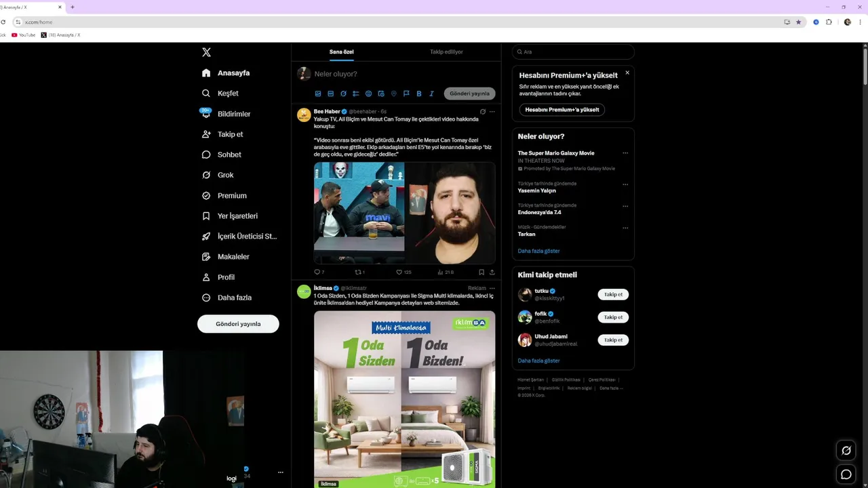Viewport: 868px width, 488px height.
Task: Follow tutku with Takip et
Action: (x=613, y=294)
